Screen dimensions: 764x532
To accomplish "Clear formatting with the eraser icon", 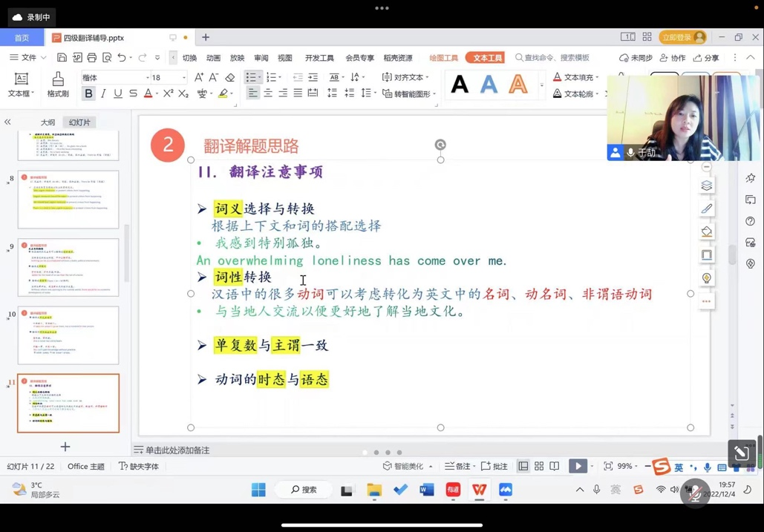I will click(230, 77).
